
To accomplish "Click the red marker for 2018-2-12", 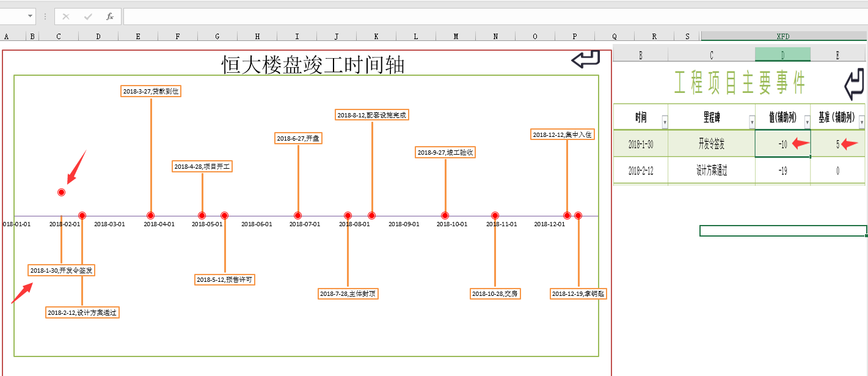I will pyautogui.click(x=82, y=215).
